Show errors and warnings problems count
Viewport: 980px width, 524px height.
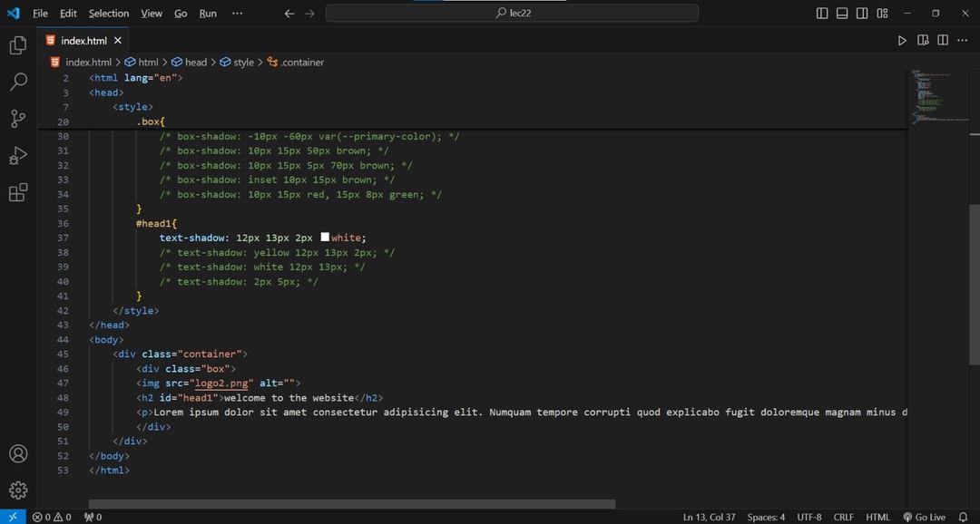[52, 517]
